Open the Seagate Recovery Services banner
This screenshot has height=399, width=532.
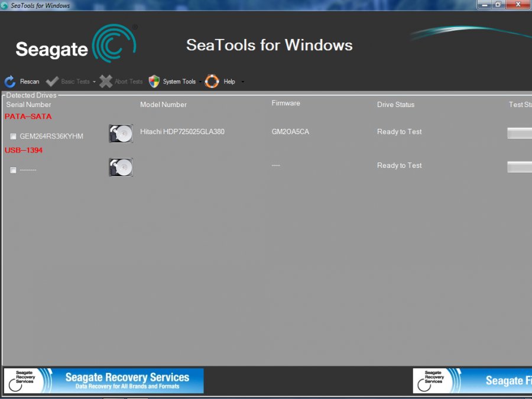[104, 381]
